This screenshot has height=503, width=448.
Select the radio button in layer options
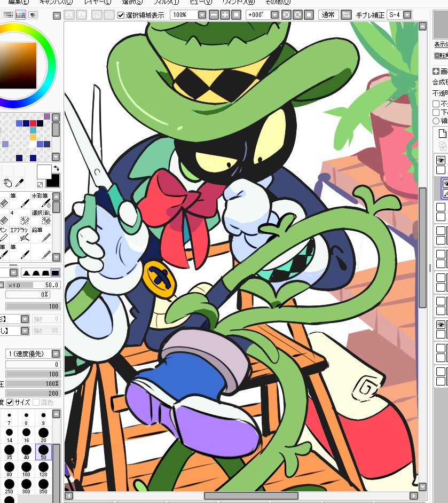[x=436, y=121]
